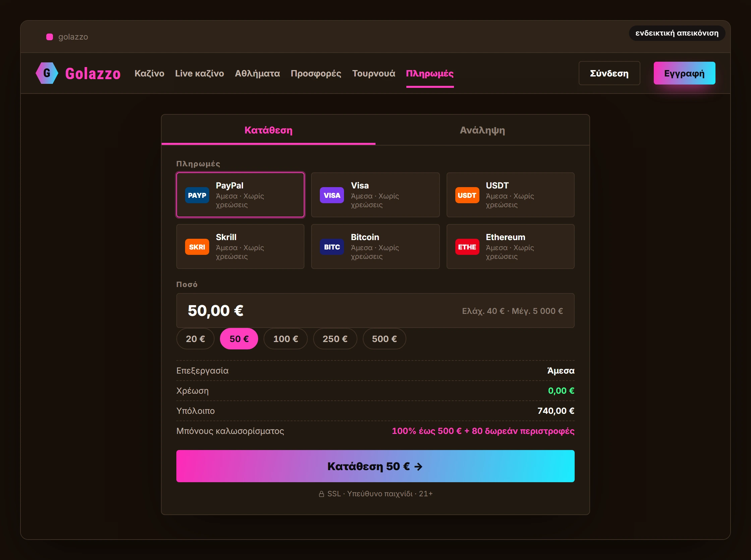Select the Bitcoin payment method card
The image size is (751, 560).
(x=375, y=246)
